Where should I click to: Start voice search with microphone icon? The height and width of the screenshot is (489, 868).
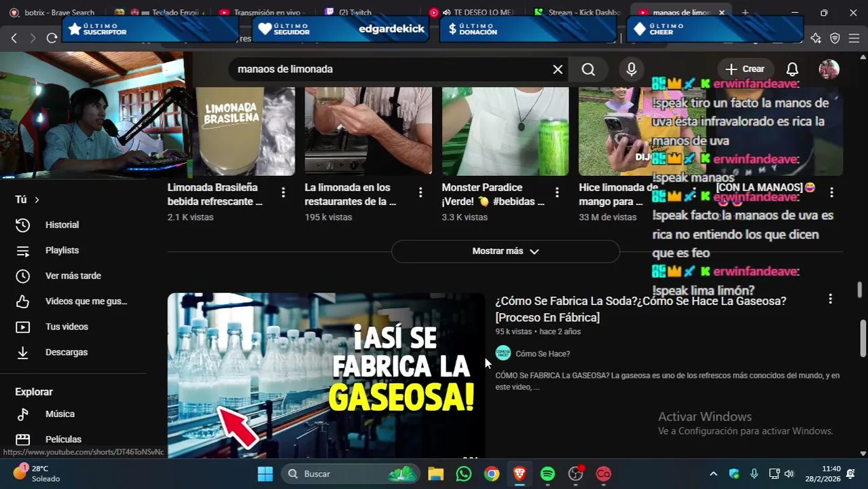point(632,69)
